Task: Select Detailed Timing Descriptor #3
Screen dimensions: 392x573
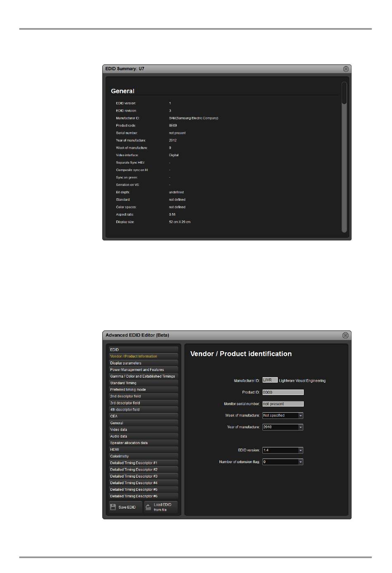Action: coord(144,476)
